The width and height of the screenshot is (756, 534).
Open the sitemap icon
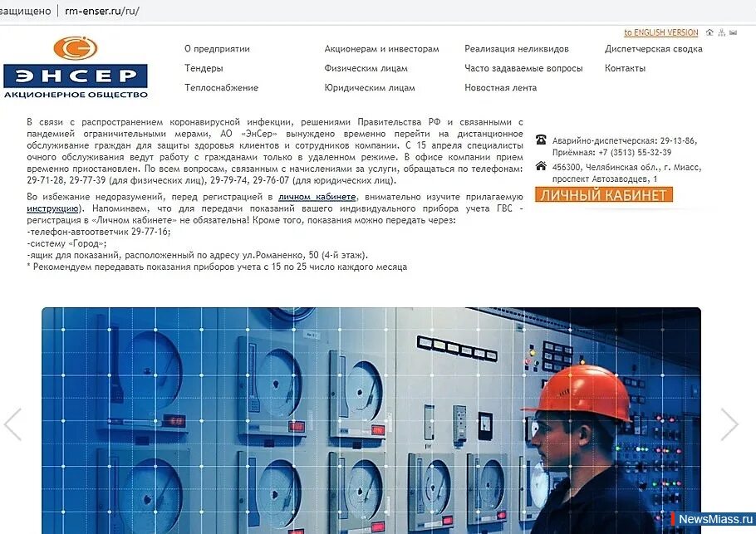(722, 32)
